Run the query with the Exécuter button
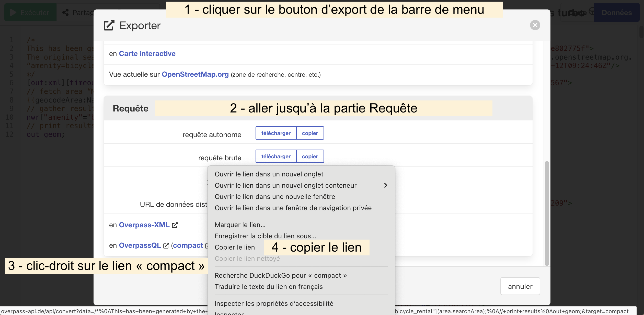This screenshot has height=315, width=644. [30, 12]
